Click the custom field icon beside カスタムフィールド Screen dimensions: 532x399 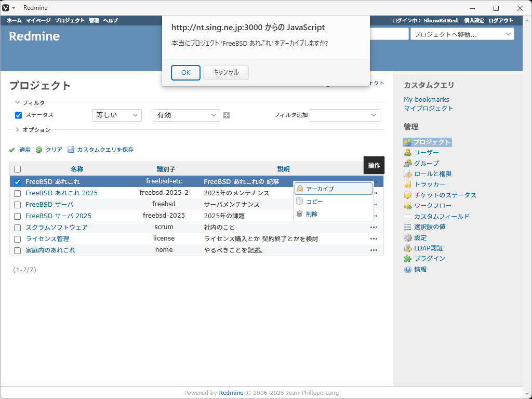[x=408, y=217]
